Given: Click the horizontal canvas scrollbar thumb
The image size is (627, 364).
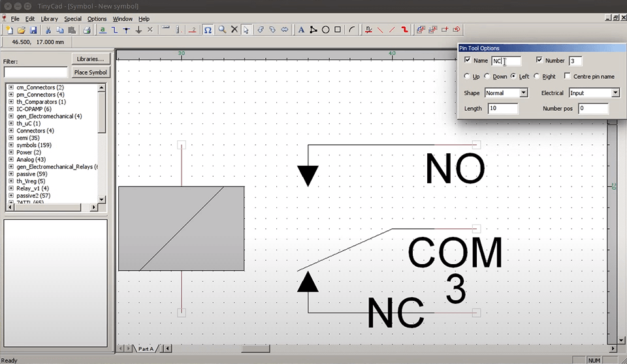Looking at the screenshot, I should pyautogui.click(x=255, y=348).
